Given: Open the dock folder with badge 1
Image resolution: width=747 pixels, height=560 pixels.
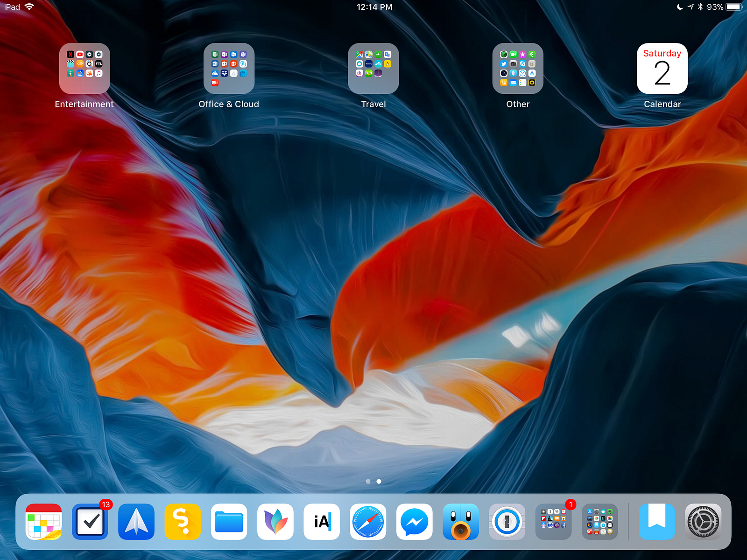Looking at the screenshot, I should (553, 522).
